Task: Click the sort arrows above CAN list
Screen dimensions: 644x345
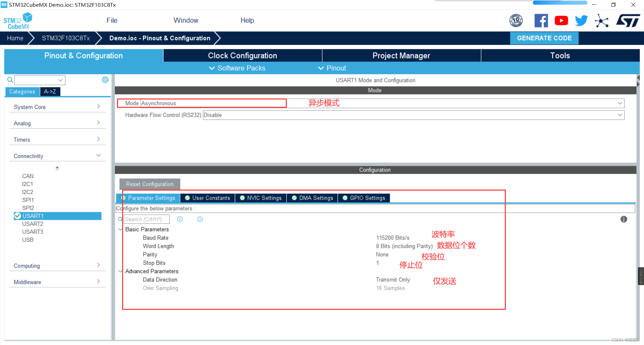Action: pyautogui.click(x=57, y=168)
